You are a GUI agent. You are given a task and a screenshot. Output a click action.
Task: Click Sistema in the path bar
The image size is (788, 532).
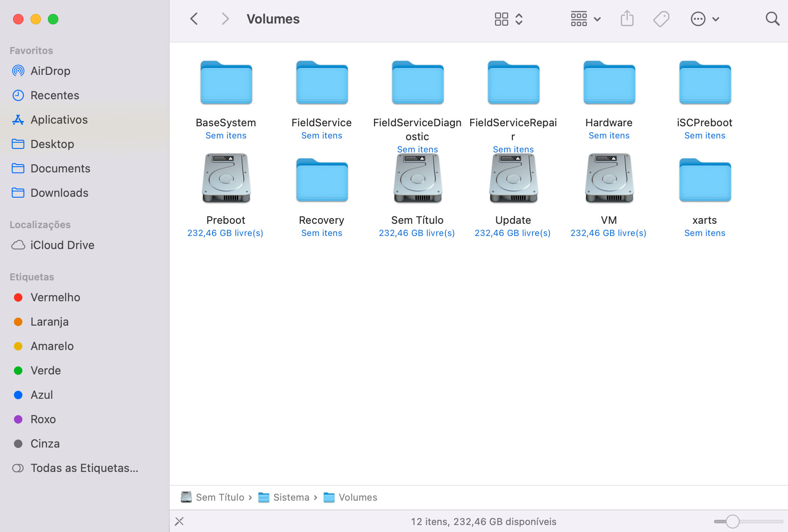(291, 497)
